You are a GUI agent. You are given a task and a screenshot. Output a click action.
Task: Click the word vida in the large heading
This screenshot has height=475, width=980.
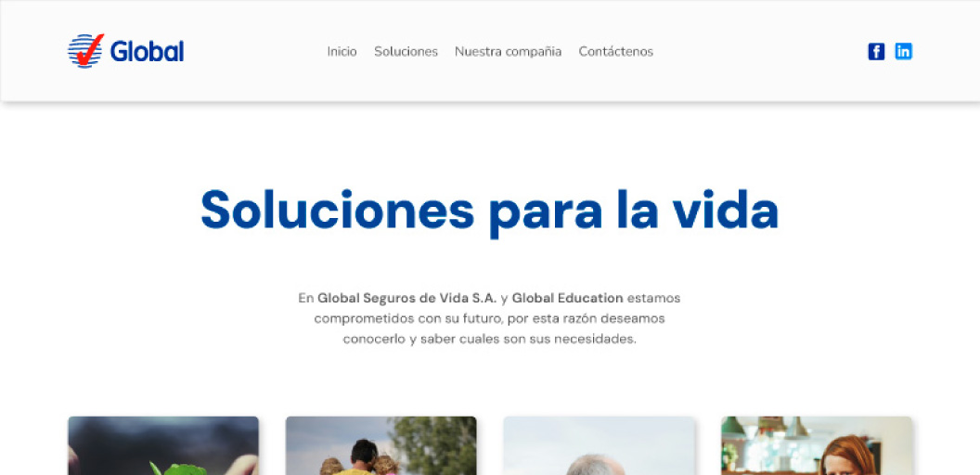coord(725,210)
